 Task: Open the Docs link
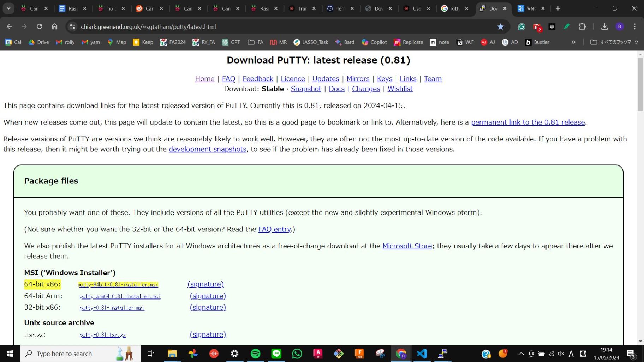click(336, 89)
